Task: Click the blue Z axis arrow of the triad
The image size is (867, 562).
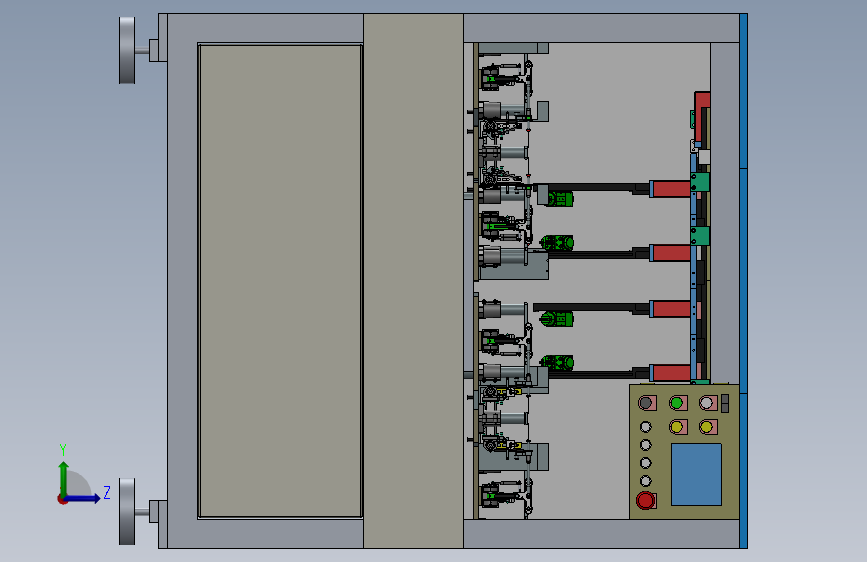Action: point(83,498)
